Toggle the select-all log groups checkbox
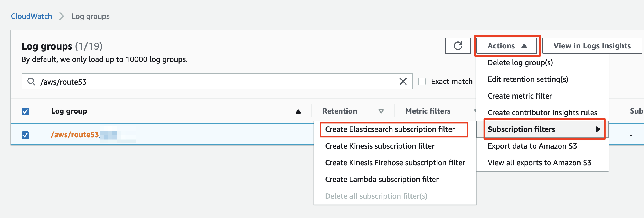 (x=25, y=111)
